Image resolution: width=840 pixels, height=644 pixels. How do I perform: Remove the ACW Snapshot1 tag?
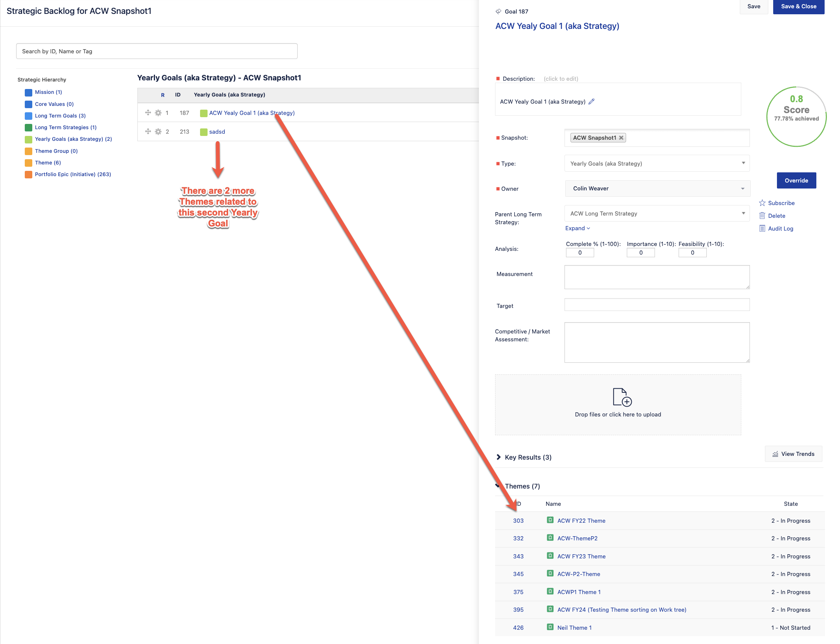621,137
